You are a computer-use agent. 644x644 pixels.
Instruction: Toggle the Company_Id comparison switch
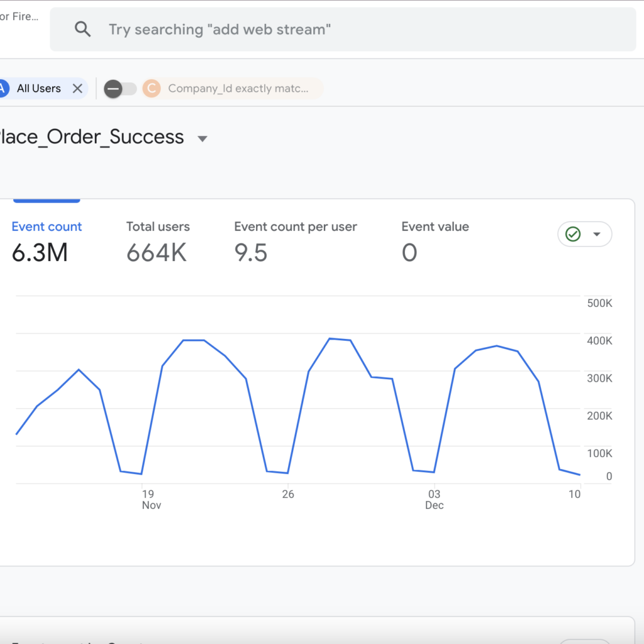click(120, 89)
